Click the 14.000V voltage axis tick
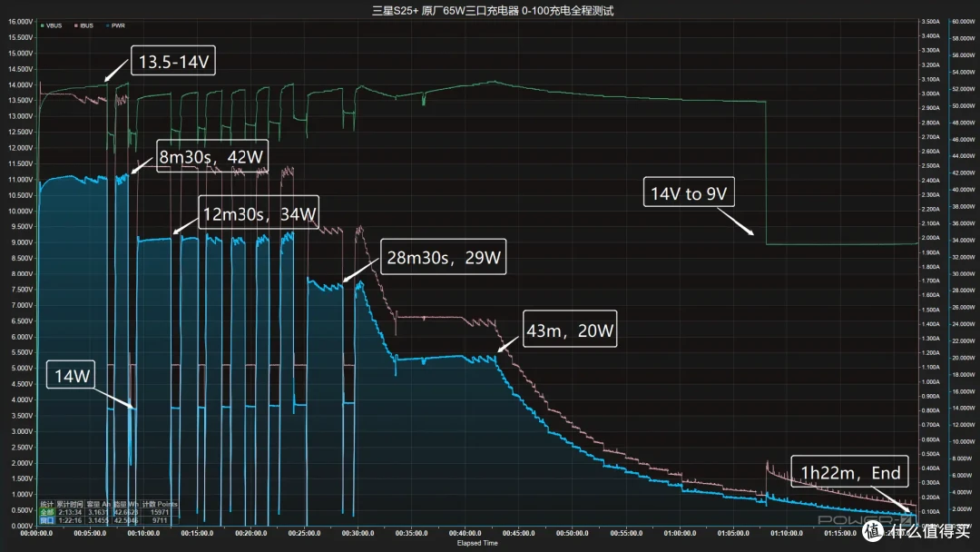This screenshot has width=980, height=552. 20,85
